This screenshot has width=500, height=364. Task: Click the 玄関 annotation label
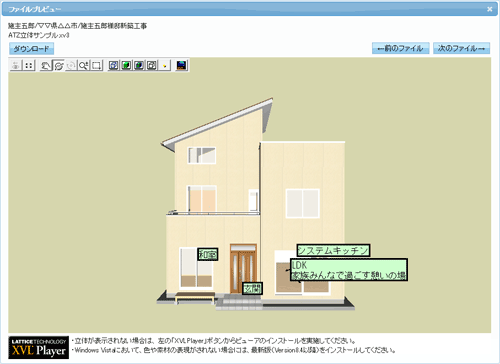252,289
